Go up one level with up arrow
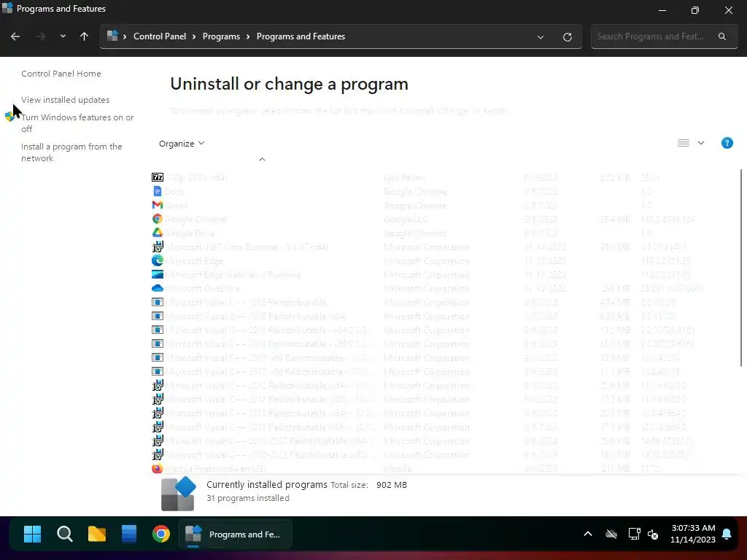 [x=85, y=36]
